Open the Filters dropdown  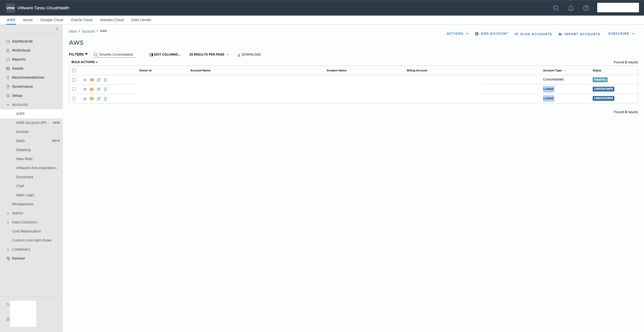(78, 54)
